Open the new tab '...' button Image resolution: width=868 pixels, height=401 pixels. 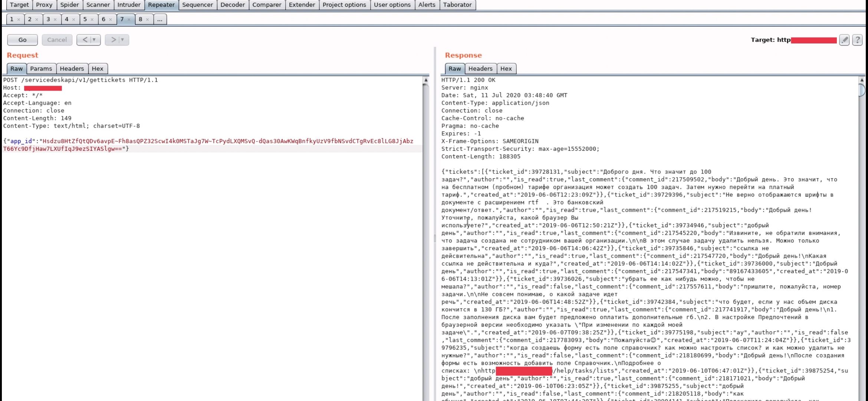click(160, 19)
